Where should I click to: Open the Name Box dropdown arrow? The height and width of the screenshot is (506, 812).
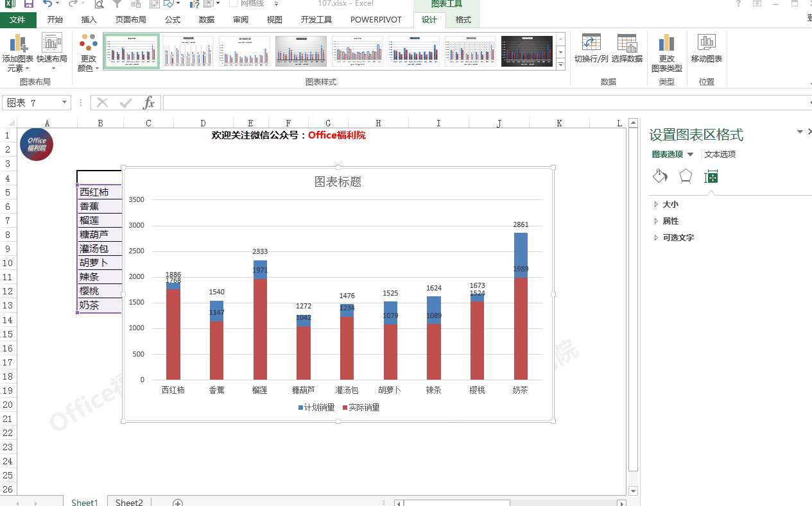click(x=65, y=103)
